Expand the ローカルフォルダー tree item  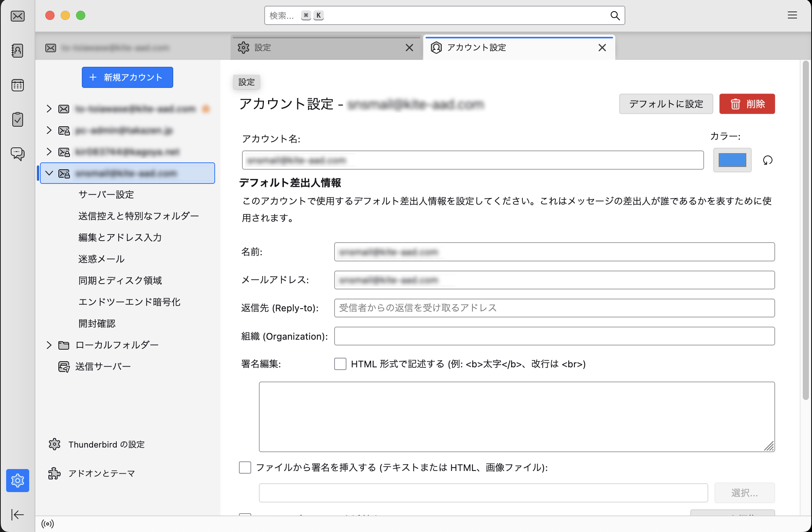click(x=49, y=345)
